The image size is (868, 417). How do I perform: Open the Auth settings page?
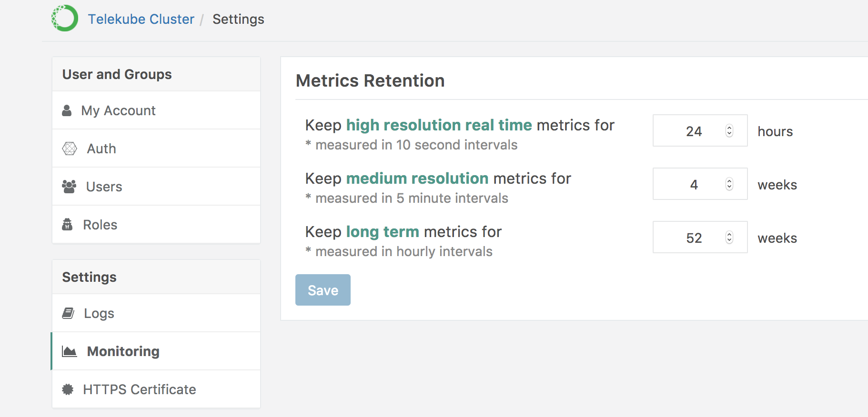(101, 149)
